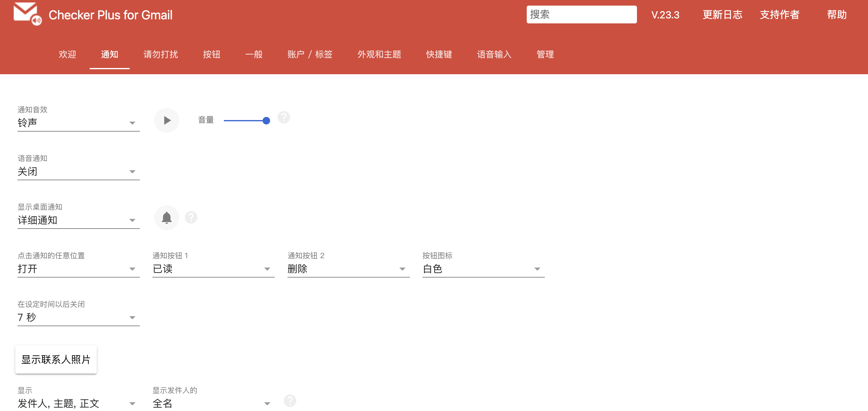Click the 帮助 menu item in header
This screenshot has height=411, width=868.
point(835,15)
